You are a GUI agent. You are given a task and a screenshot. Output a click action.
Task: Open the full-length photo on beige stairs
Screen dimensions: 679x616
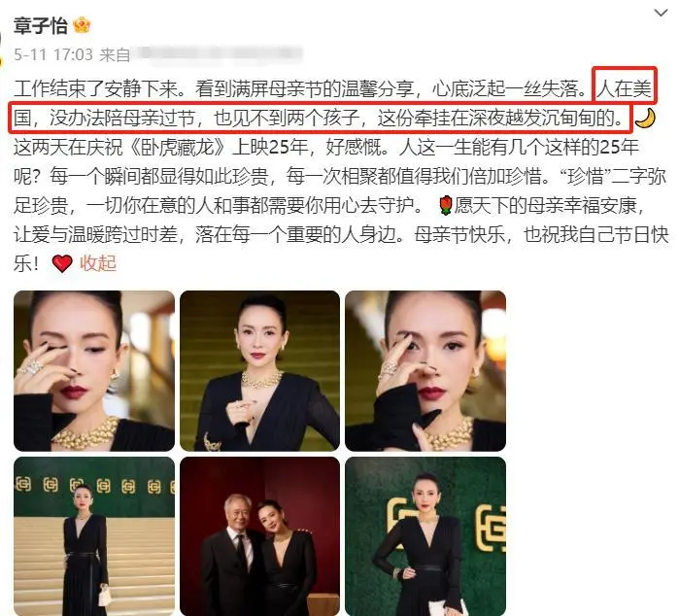(x=94, y=536)
